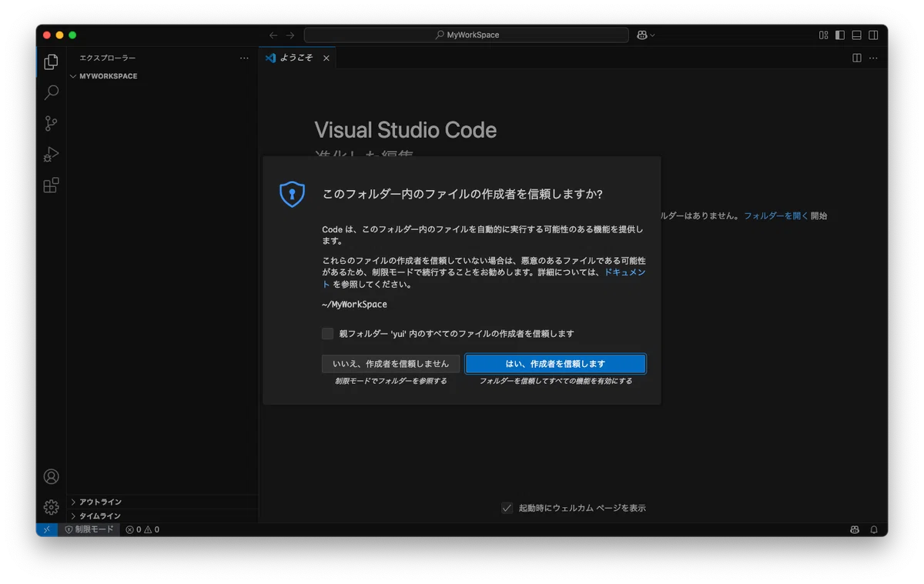Uncheck 起動時にウェルカム ページを表示 checkbox

click(507, 508)
